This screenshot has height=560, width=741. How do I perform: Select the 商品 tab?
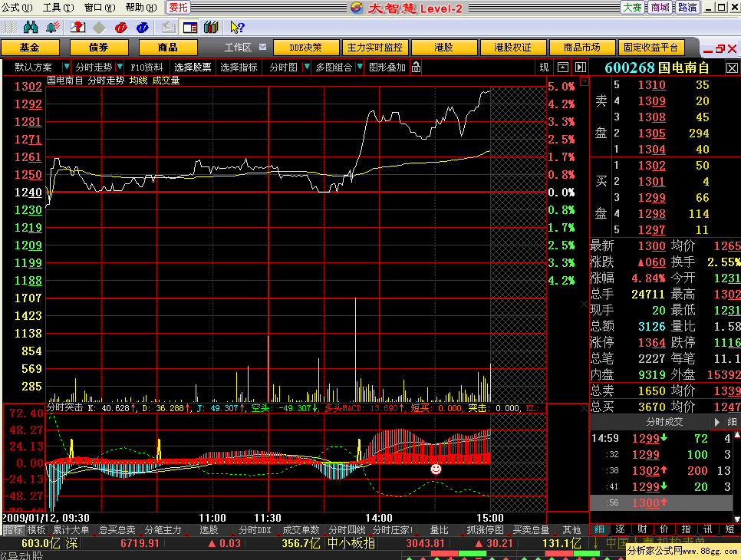tap(168, 48)
